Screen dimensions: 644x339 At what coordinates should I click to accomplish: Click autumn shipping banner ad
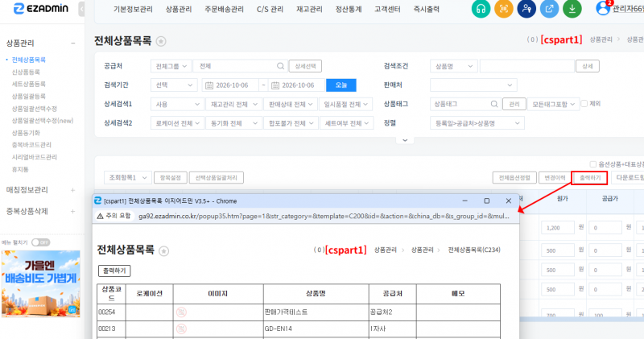pos(41,284)
